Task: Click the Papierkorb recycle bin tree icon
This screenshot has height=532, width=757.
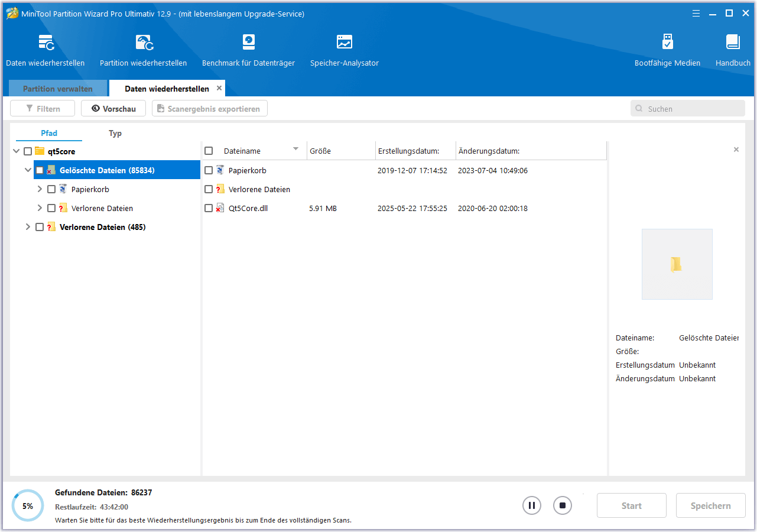Action: (x=63, y=189)
